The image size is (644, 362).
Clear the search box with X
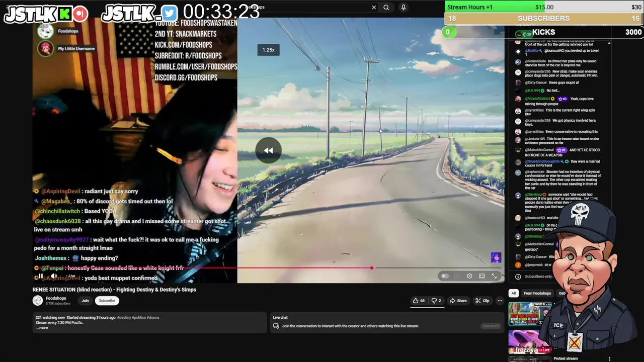[374, 7]
